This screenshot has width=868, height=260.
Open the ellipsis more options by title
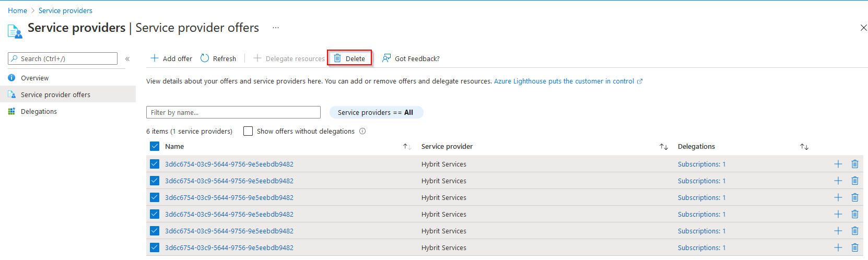pos(276,28)
